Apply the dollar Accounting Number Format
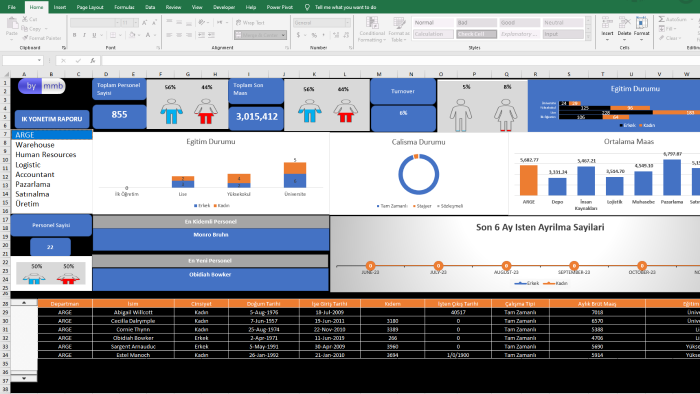The image size is (700, 394). point(298,35)
